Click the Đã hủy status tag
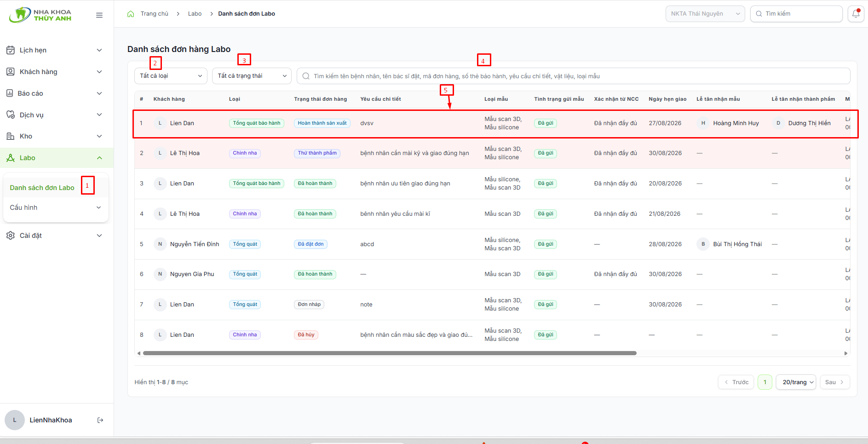The image size is (868, 444). pos(306,335)
